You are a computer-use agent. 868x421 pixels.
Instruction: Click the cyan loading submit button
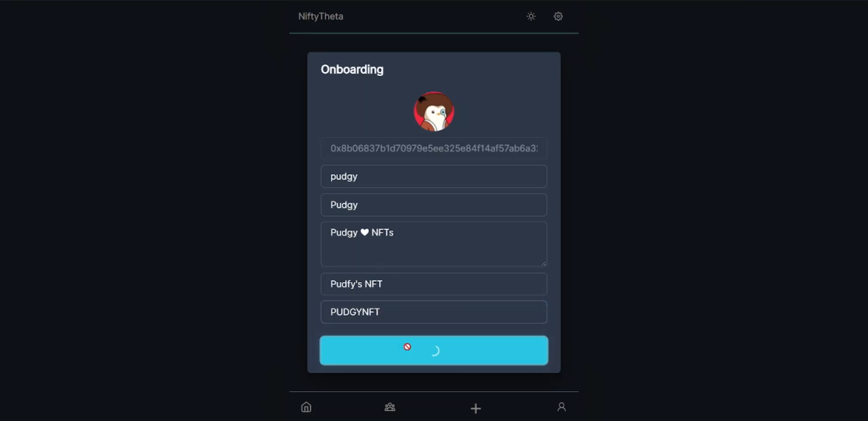pos(434,350)
